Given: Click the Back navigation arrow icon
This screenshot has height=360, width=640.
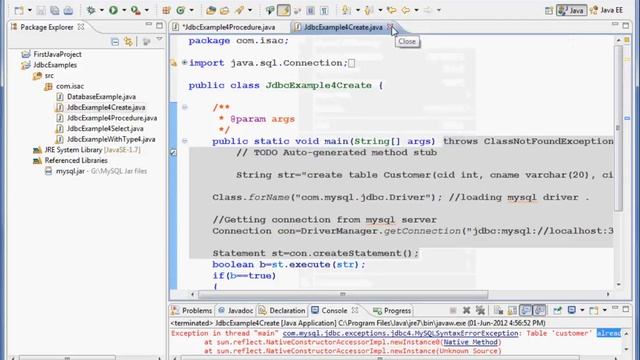Looking at the screenshot, I should (406, 10).
